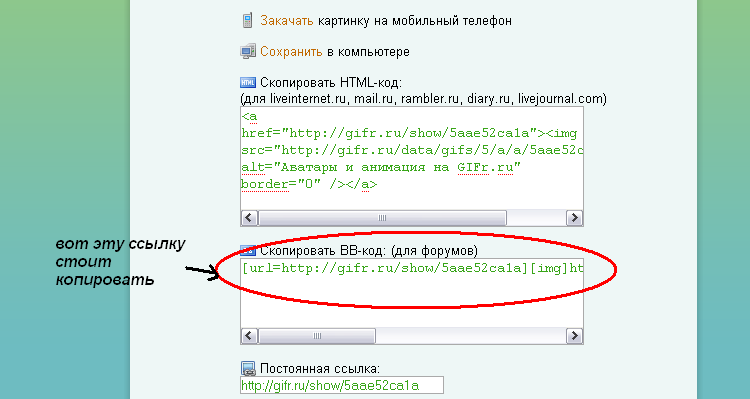Click left scroll arrow of BB-код box
Image resolution: width=750 pixels, height=399 pixels.
click(x=249, y=336)
